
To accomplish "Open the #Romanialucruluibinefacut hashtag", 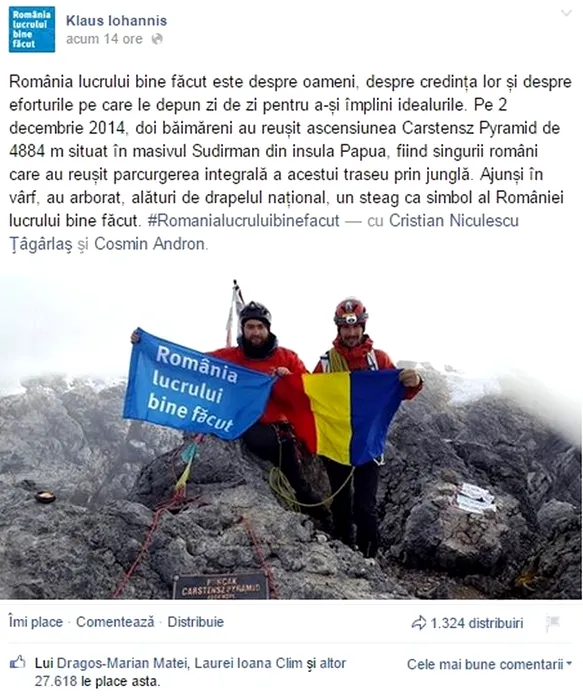I will click(244, 221).
